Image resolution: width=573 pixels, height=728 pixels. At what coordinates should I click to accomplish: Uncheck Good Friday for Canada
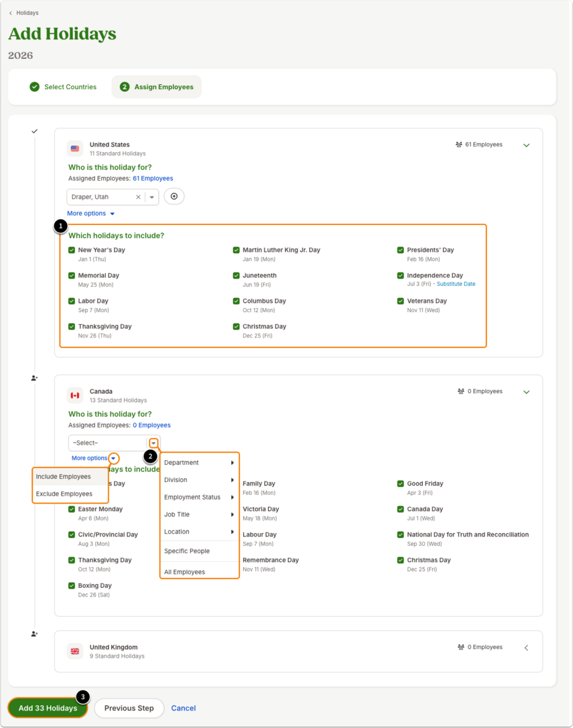click(x=401, y=484)
